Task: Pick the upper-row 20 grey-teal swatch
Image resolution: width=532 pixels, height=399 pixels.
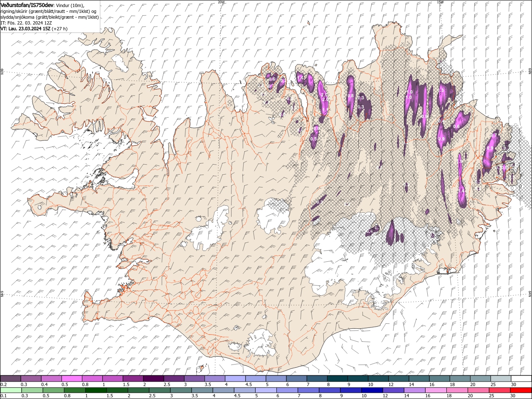Action: [480, 379]
